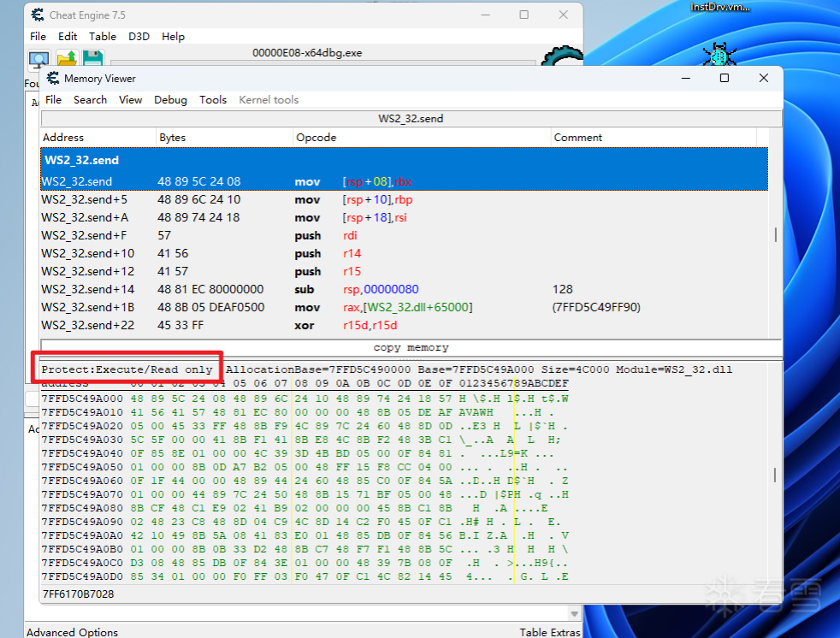Click the Comment column header
This screenshot has width=840, height=638.
tap(654, 137)
